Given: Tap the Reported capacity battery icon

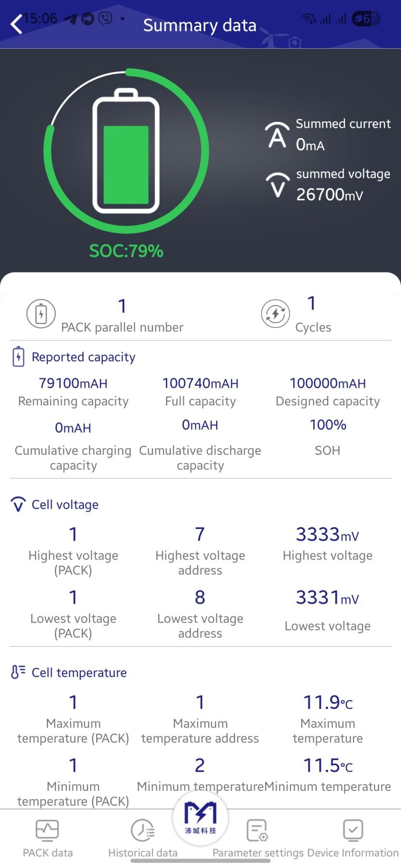Looking at the screenshot, I should point(18,357).
